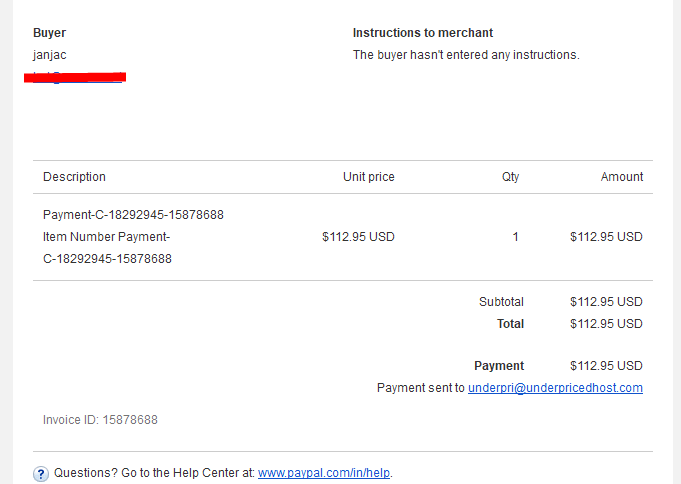This screenshot has height=484, width=681.
Task: Click the $112.95 USD unit price value
Action: click(x=358, y=237)
